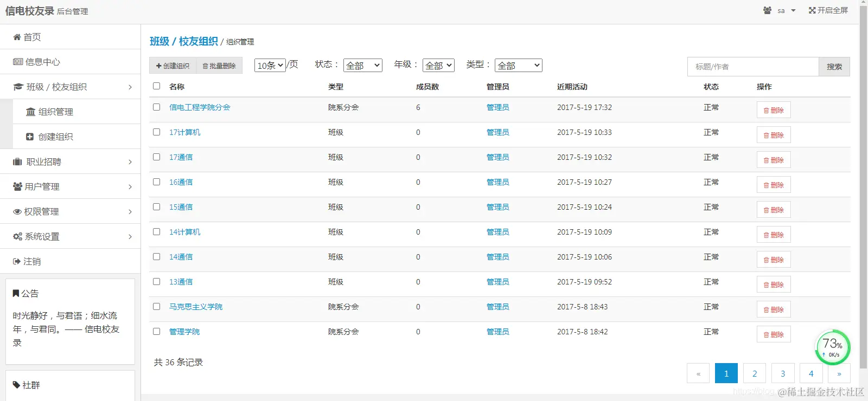Delete the 13通信 row

click(x=774, y=284)
